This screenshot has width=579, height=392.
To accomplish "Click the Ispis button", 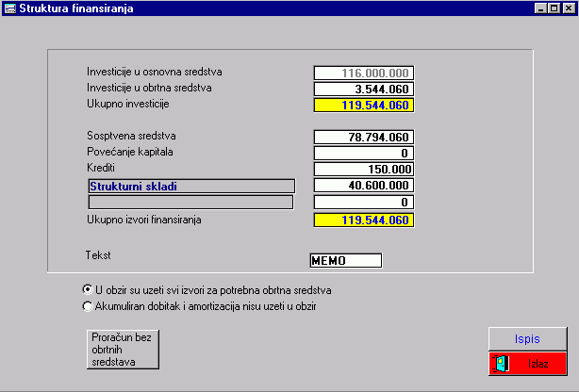I will click(528, 339).
